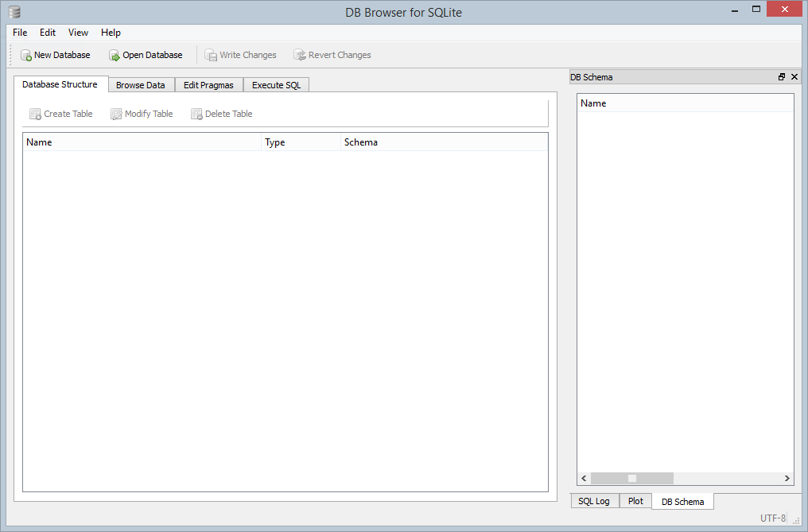
Task: Click the Write Changes icon
Action: click(x=211, y=56)
